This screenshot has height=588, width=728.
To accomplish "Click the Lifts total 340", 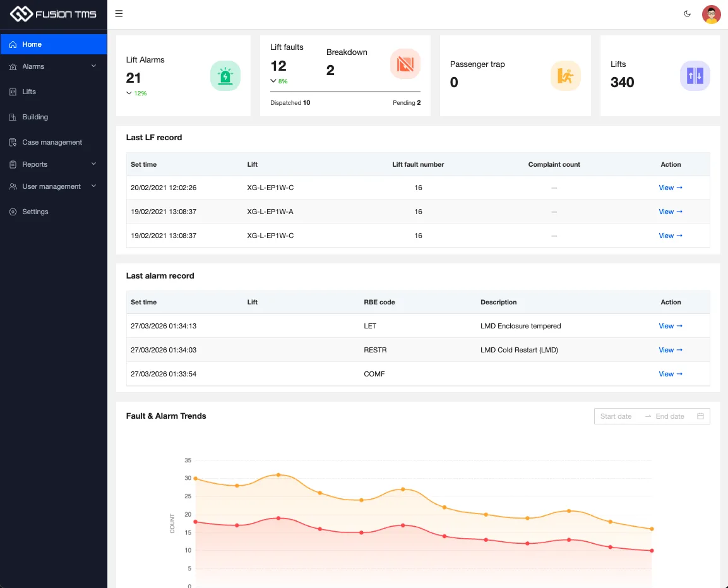I will (622, 82).
